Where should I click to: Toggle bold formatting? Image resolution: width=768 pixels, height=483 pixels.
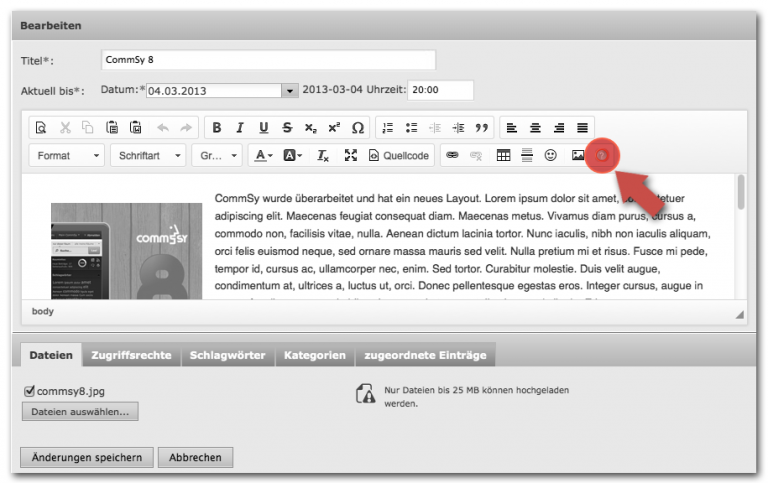(x=216, y=128)
